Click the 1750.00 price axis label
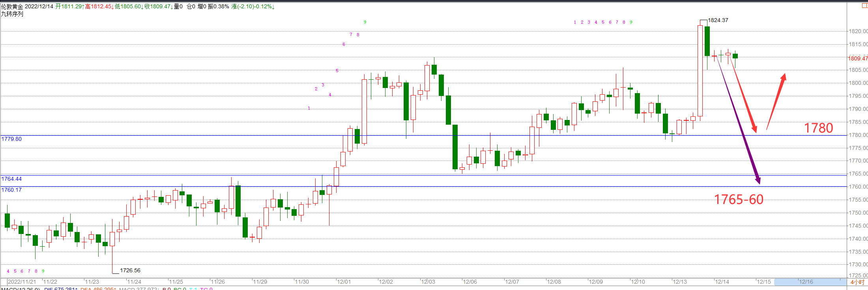 (858, 213)
